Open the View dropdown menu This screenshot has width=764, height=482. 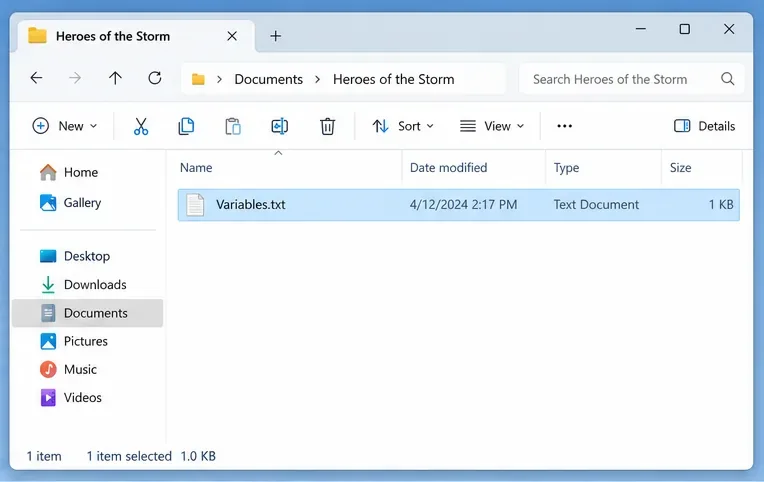pyautogui.click(x=492, y=126)
